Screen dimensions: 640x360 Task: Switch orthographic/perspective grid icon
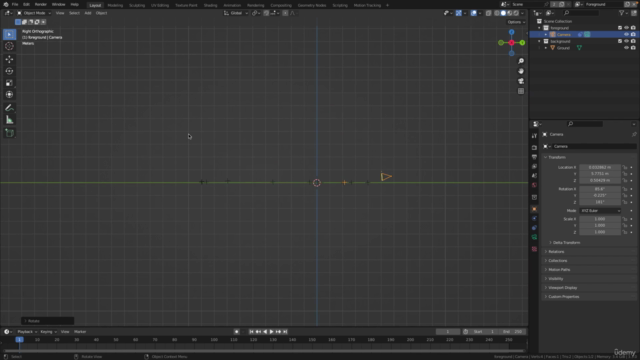pyautogui.click(x=521, y=91)
